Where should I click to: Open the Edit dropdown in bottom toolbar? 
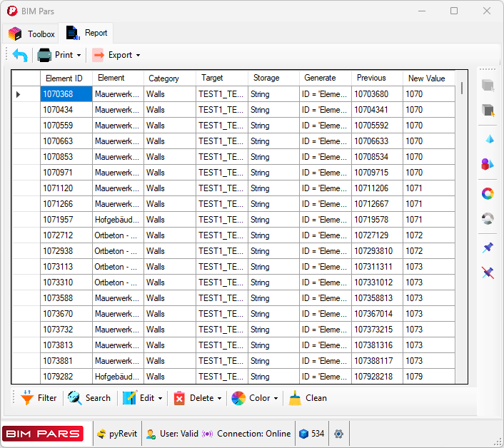(143, 398)
